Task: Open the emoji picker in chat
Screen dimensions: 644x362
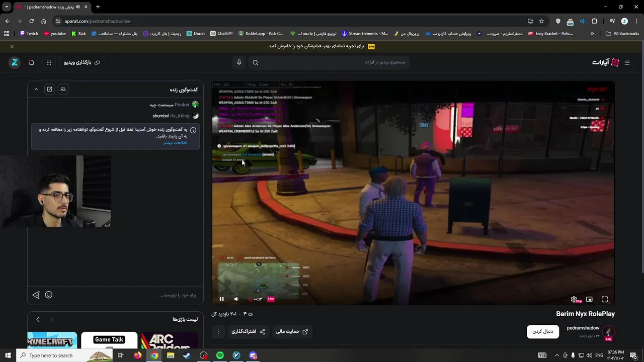Action: (49, 295)
